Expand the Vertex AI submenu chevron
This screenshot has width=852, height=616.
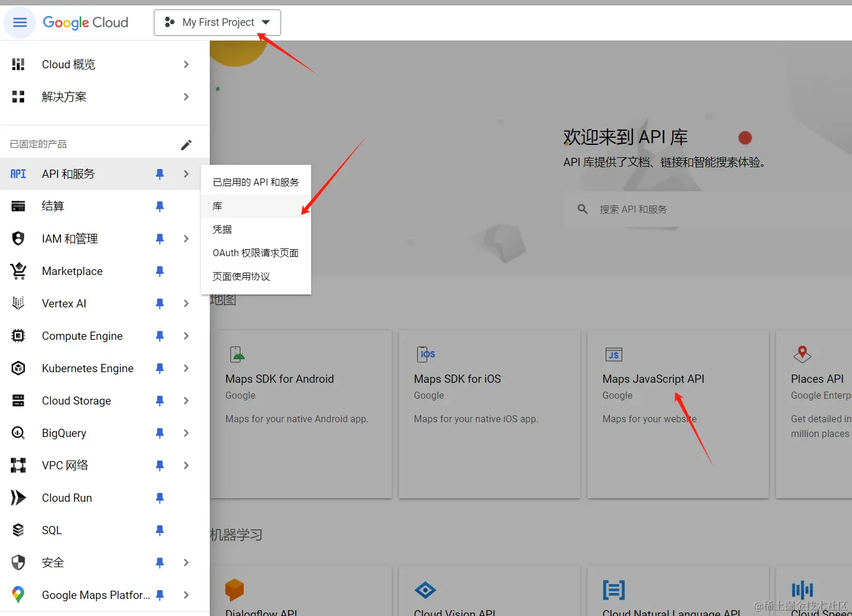click(x=186, y=303)
